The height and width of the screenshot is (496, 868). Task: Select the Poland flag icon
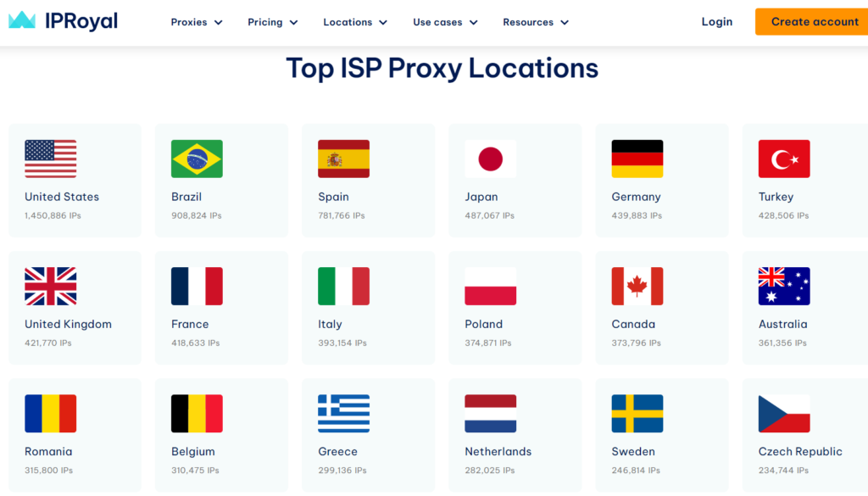pyautogui.click(x=491, y=287)
